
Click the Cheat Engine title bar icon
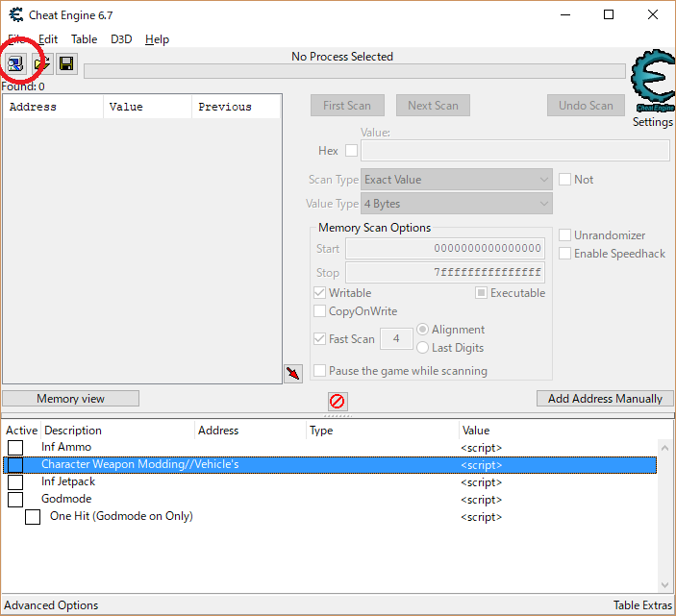pos(16,15)
